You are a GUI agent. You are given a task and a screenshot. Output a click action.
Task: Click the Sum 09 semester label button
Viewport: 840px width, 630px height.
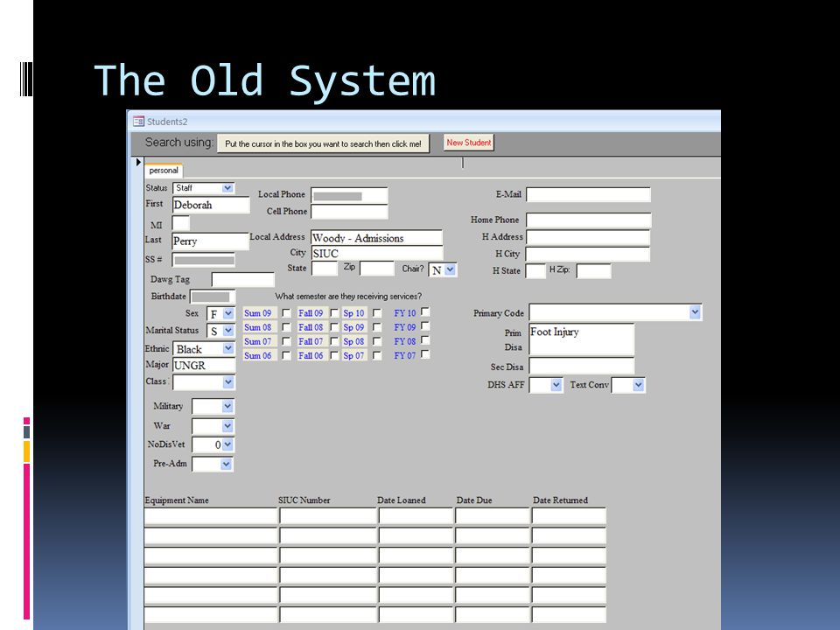260,313
